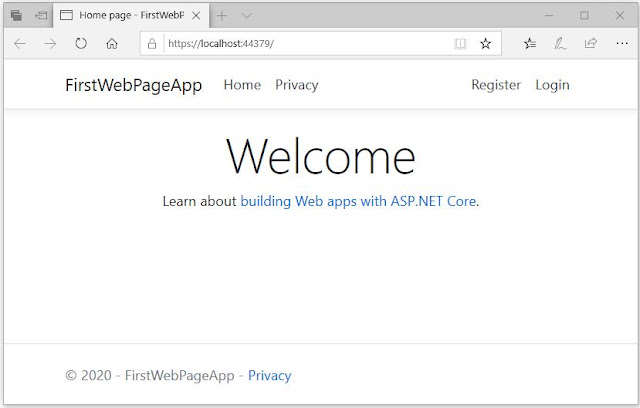The width and height of the screenshot is (640, 408).
Task: Open the Login page
Action: click(x=552, y=85)
